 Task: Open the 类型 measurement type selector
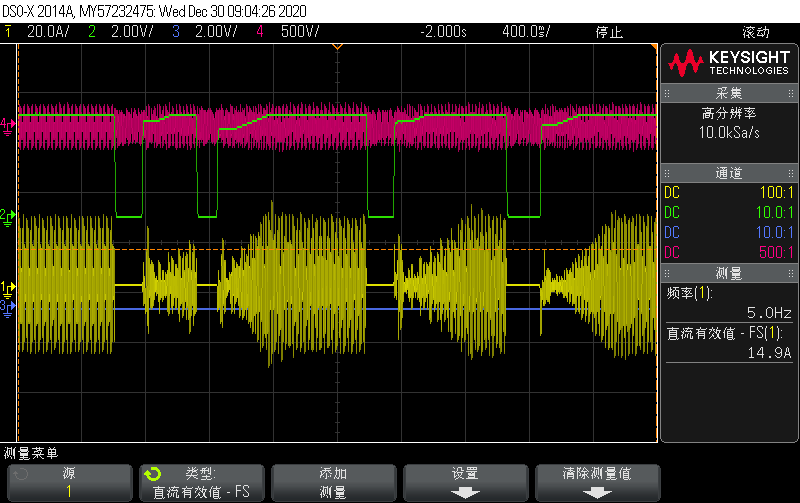(x=200, y=482)
